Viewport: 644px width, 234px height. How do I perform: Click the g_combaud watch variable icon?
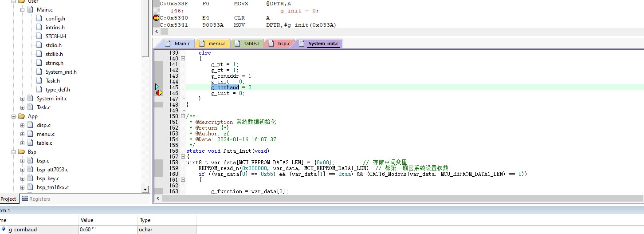tap(4, 230)
